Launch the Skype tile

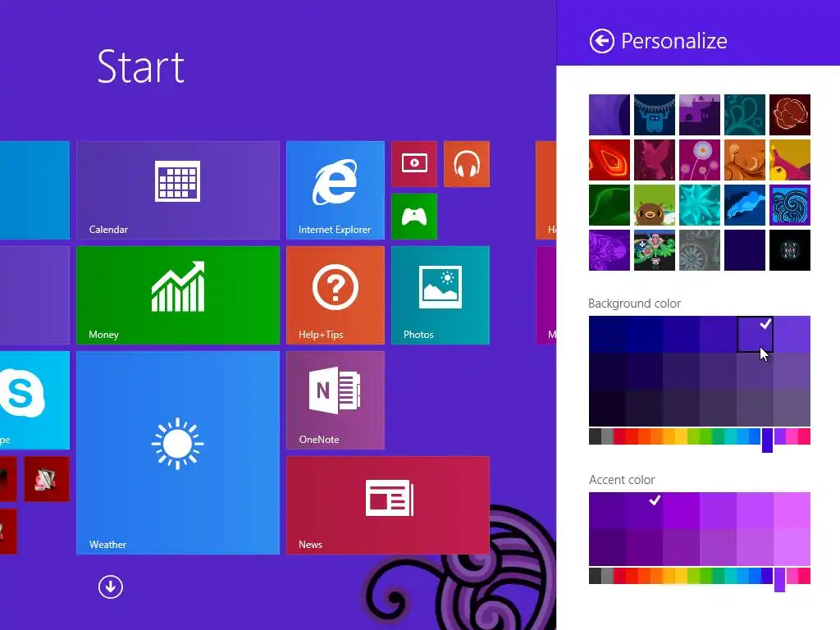click(x=34, y=400)
